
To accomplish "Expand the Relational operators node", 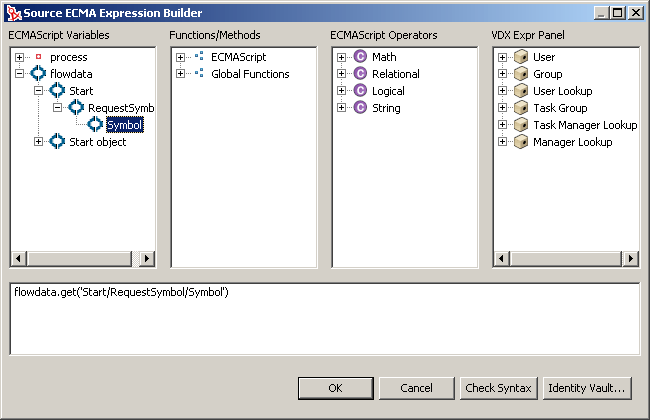I will pos(342,74).
